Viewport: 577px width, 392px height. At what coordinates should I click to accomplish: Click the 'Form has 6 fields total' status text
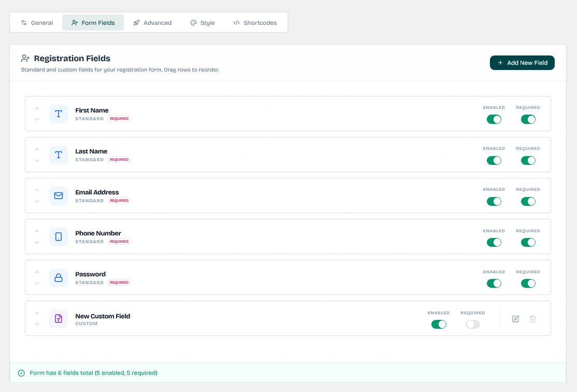(93, 373)
